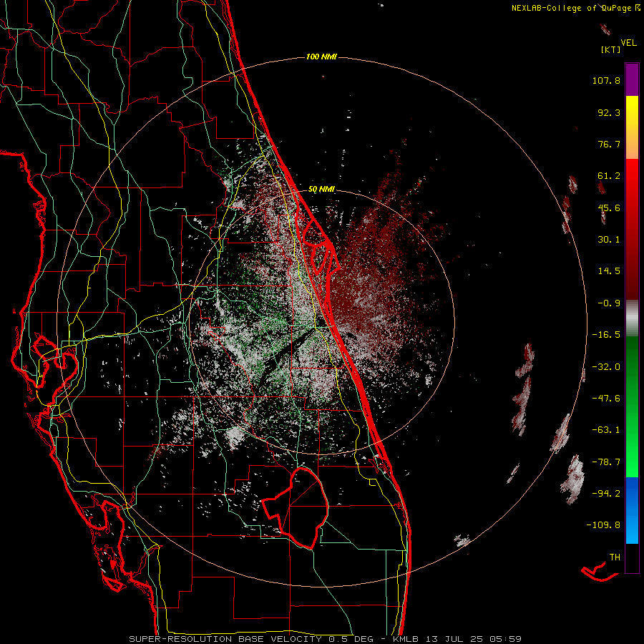
Task: Click the 61.2 velocity scale value
Action: tap(609, 176)
